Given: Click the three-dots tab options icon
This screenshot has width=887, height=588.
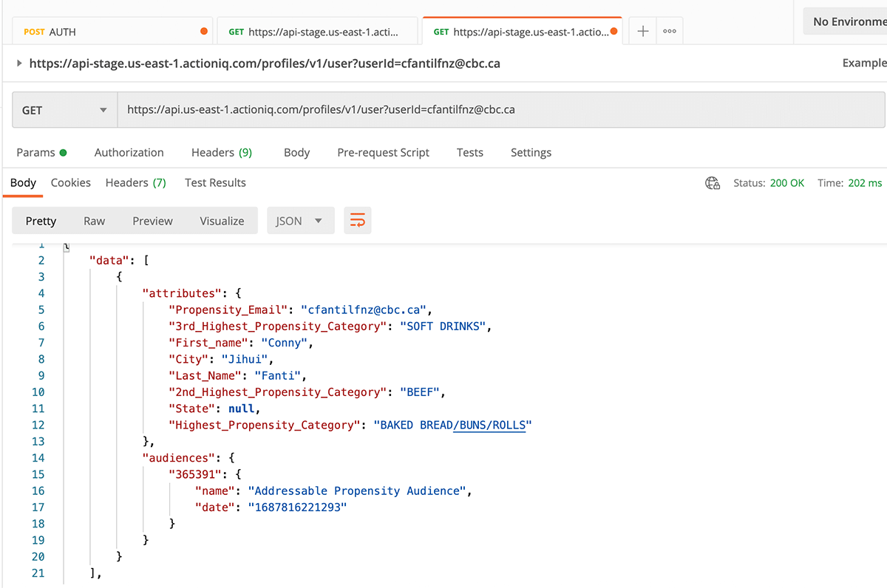Looking at the screenshot, I should click(670, 32).
